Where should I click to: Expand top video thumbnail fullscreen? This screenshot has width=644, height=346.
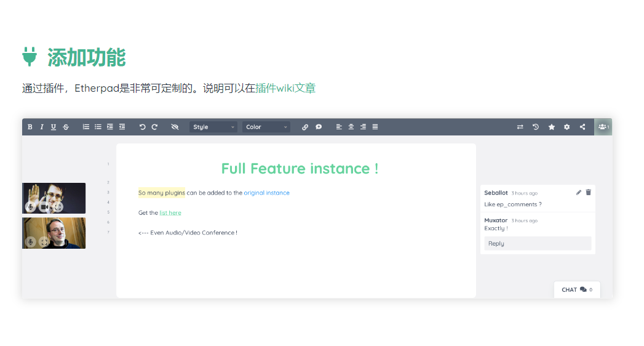(x=58, y=207)
